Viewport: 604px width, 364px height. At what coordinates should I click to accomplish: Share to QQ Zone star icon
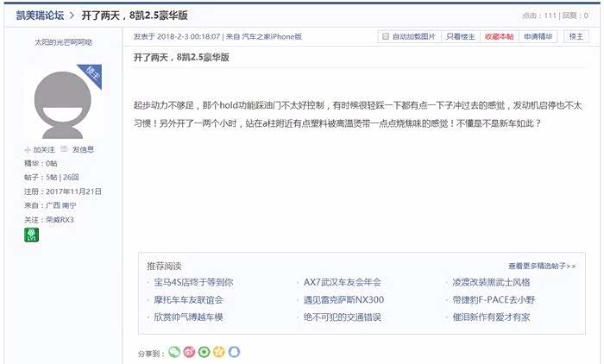point(218,352)
